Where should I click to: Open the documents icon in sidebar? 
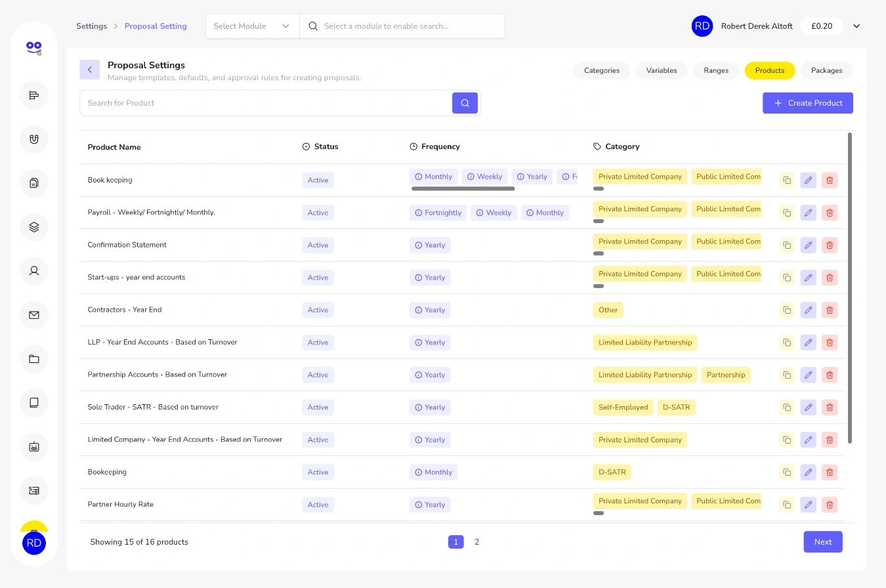click(34, 183)
